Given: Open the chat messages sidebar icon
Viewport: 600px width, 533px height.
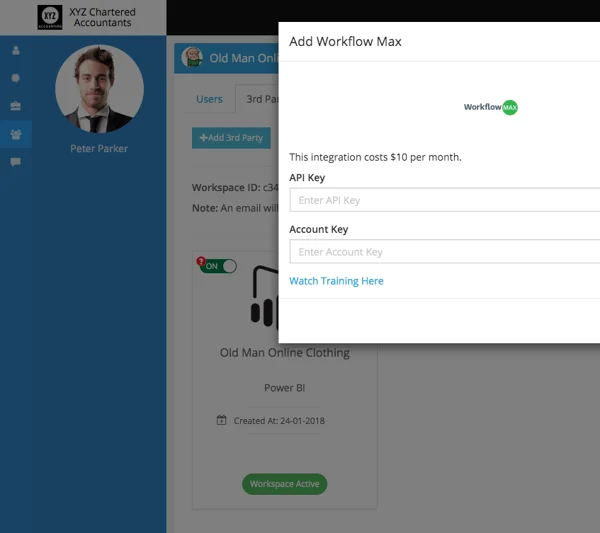Looking at the screenshot, I should click(16, 162).
